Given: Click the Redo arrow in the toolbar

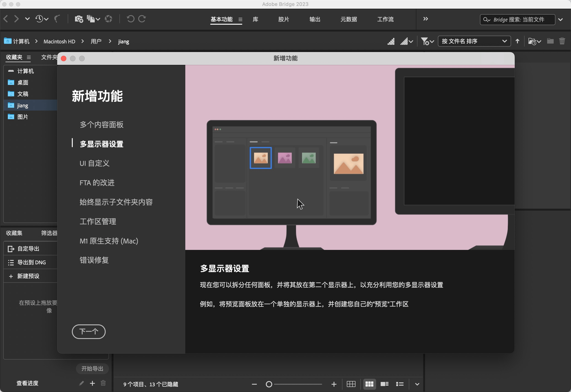Looking at the screenshot, I should coord(142,19).
